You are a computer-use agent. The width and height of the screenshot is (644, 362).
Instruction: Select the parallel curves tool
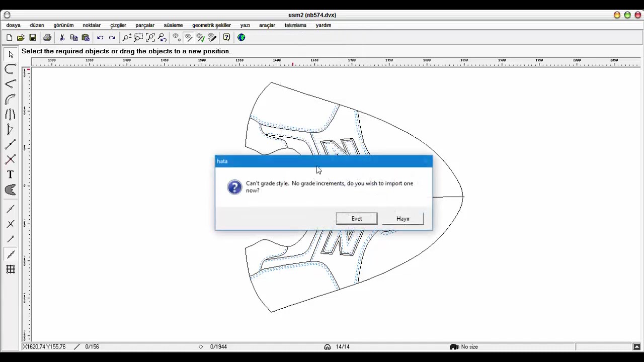[11, 115]
